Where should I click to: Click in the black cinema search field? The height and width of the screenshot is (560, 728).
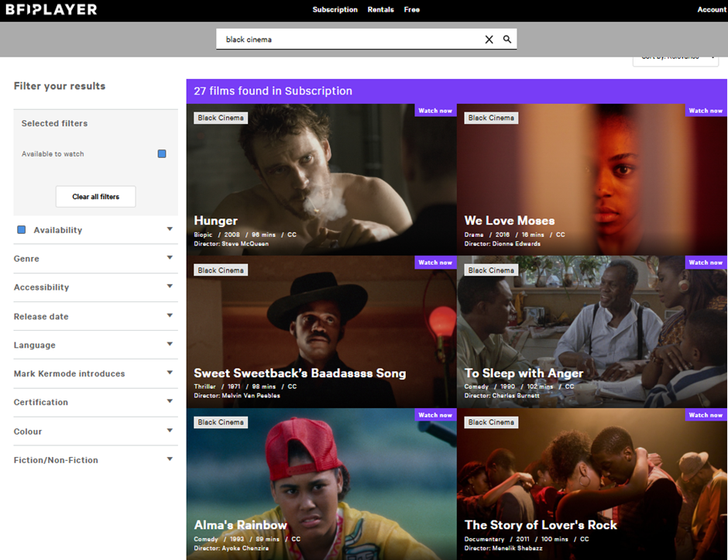349,40
